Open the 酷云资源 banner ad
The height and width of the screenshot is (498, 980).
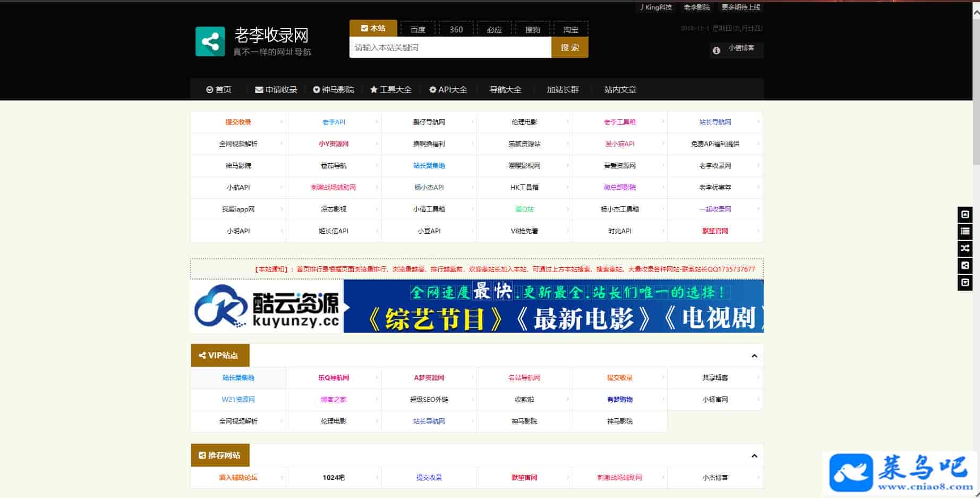(x=477, y=306)
